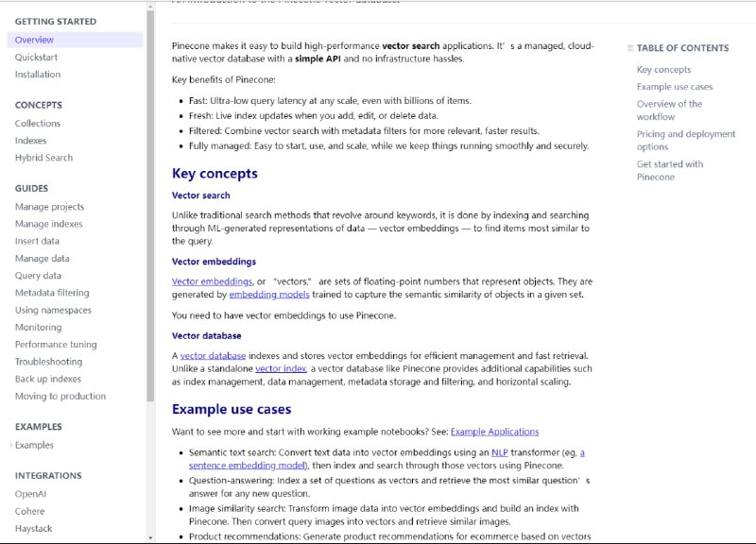Open Hybrid Search in sidebar
756x544 pixels.
43,158
